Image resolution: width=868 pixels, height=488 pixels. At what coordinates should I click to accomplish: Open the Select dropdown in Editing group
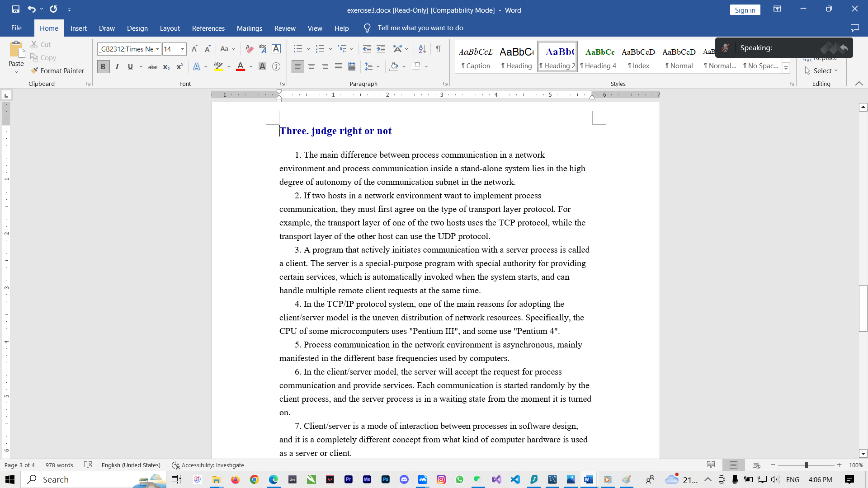click(x=821, y=71)
